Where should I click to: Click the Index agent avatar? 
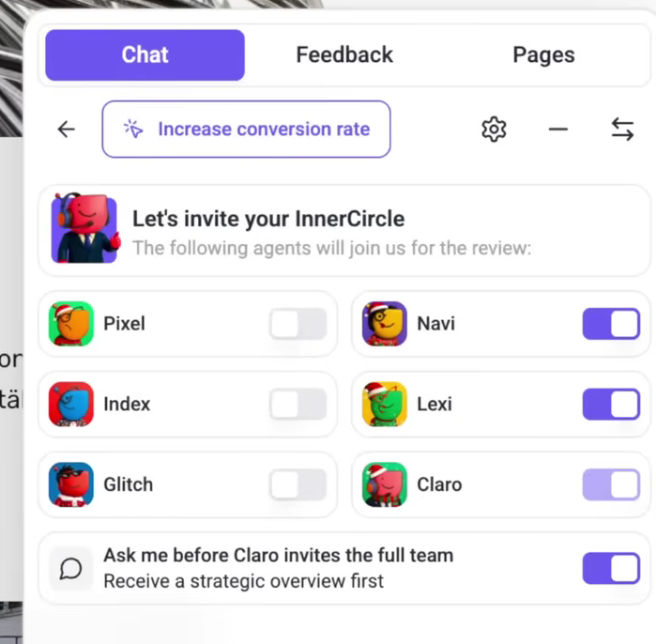click(71, 404)
